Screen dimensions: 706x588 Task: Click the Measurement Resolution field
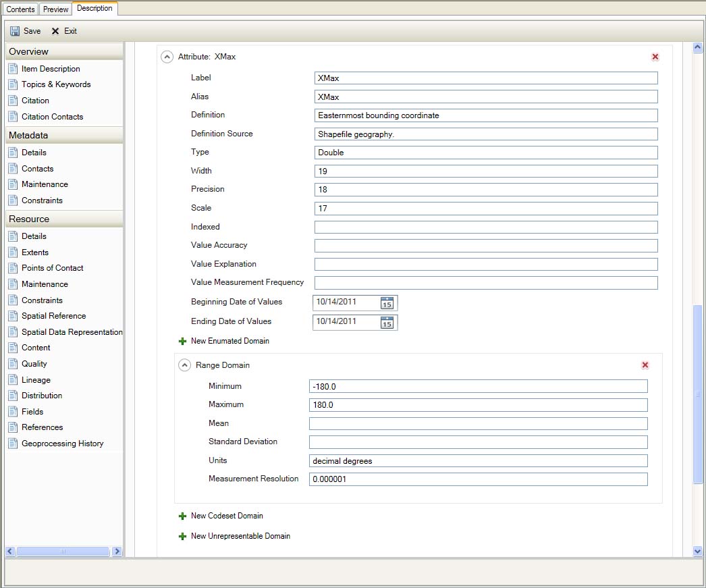(478, 479)
